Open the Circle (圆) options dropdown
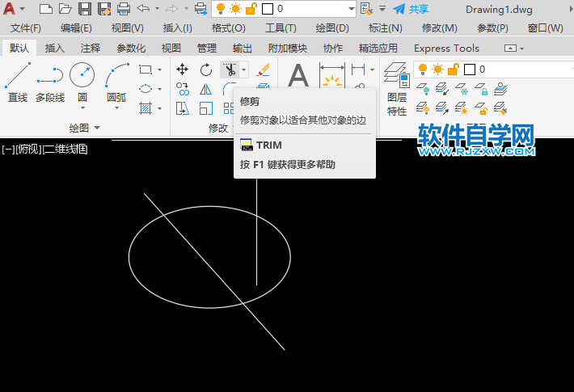This screenshot has height=392, width=574. tap(82, 107)
